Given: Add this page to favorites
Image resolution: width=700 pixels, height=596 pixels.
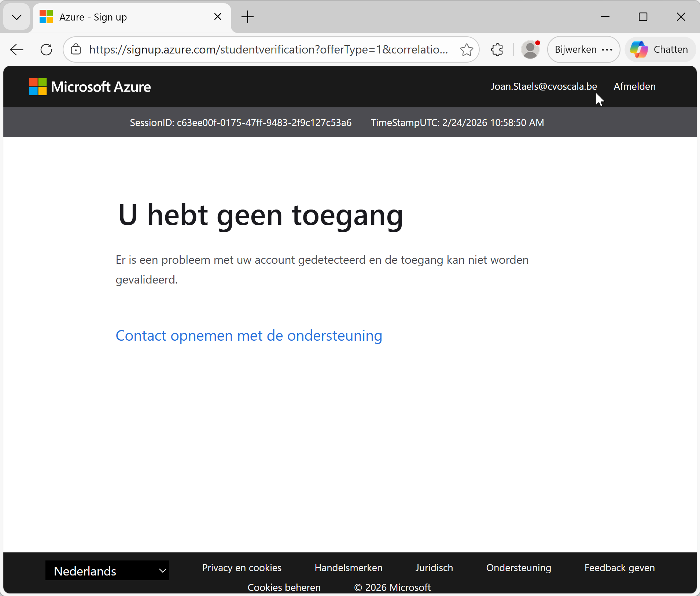Looking at the screenshot, I should tap(467, 49).
